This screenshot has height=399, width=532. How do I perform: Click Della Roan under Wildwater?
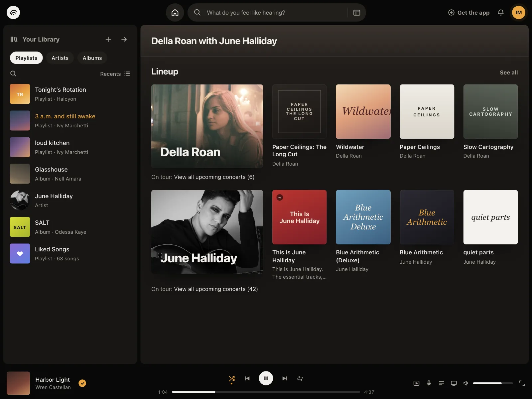[349, 156]
